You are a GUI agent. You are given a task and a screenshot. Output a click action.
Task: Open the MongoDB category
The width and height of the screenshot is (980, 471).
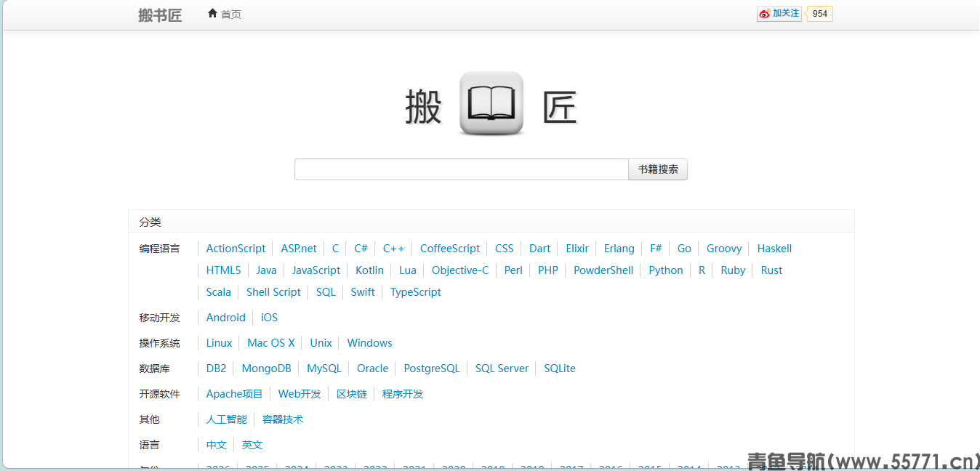click(266, 369)
